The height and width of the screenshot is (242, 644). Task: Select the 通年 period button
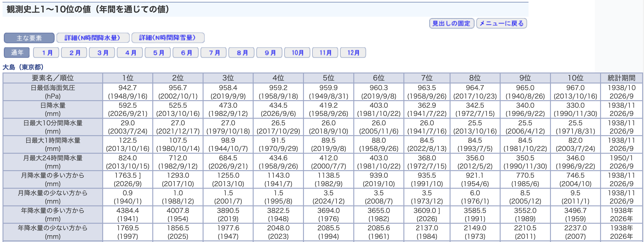pos(17,53)
